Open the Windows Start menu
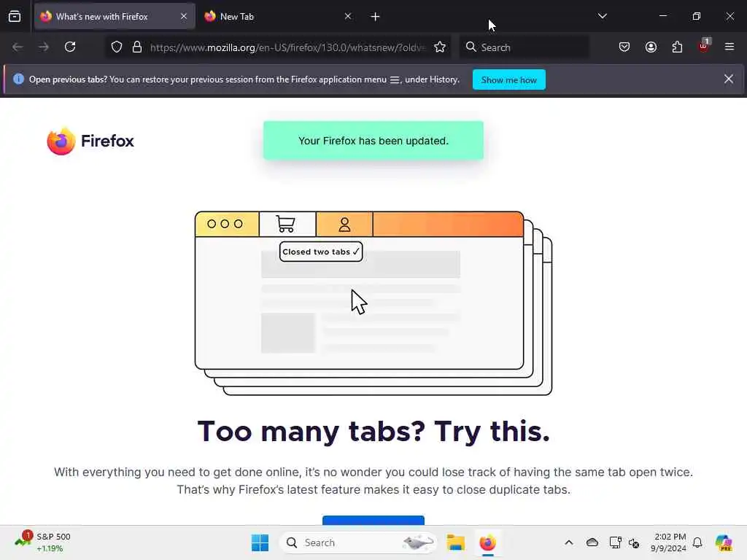The width and height of the screenshot is (747, 560). [260, 542]
